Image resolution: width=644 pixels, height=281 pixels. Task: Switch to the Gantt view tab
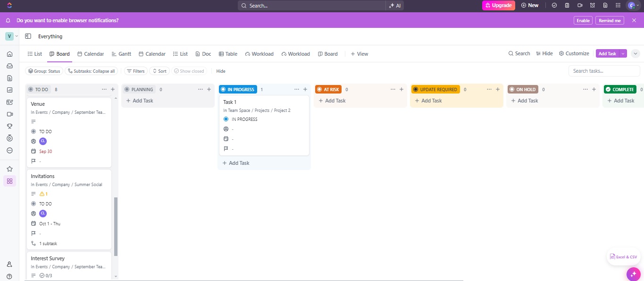click(121, 54)
